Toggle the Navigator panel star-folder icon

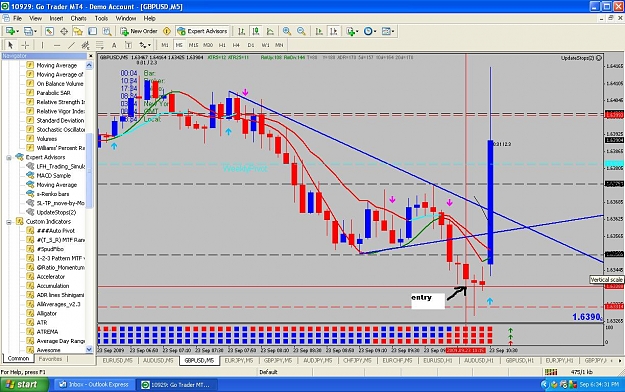click(x=78, y=31)
